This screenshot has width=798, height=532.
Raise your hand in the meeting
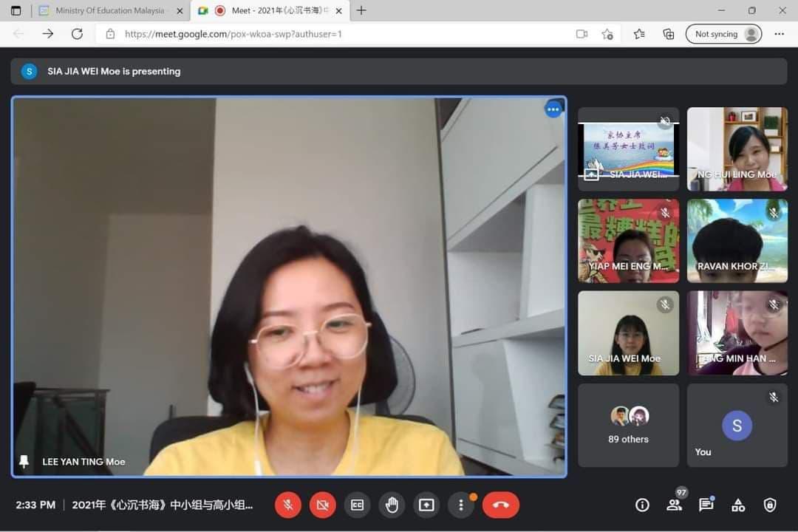tap(392, 505)
